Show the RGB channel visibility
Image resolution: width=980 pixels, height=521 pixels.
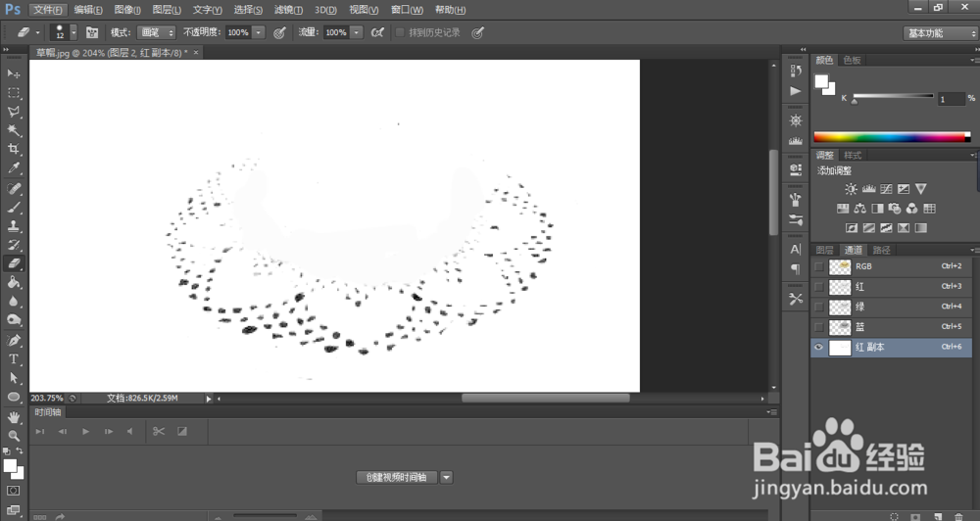(818, 266)
